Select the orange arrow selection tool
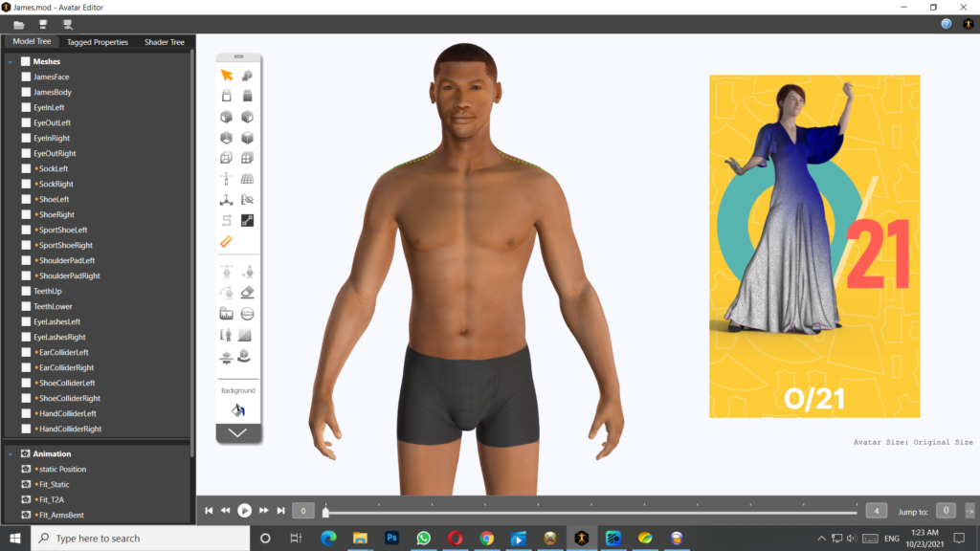980x551 pixels. coord(227,75)
